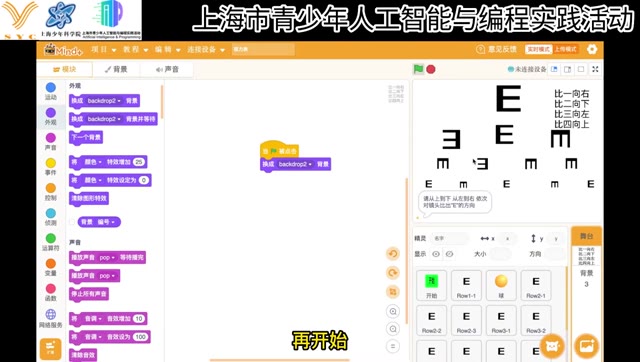
Task: Select the 变量 variables category circle
Action: [x=51, y=263]
